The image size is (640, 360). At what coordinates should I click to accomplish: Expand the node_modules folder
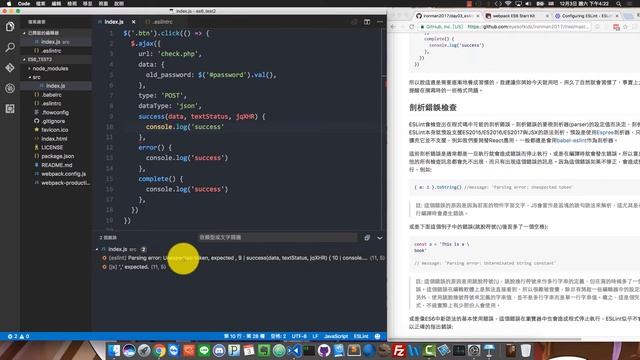pyautogui.click(x=50, y=69)
